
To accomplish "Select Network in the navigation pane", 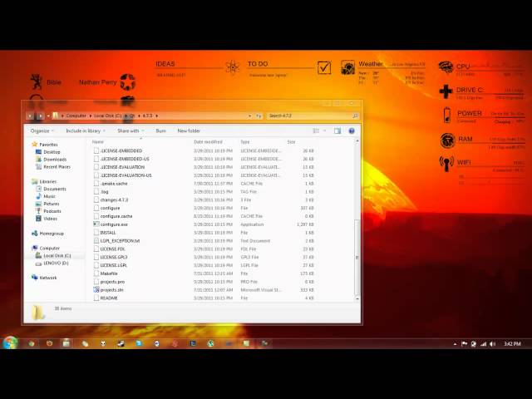I will [x=48, y=278].
